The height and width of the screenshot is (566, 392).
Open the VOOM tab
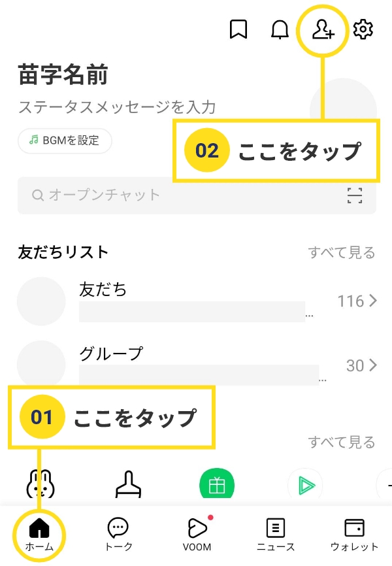197,535
